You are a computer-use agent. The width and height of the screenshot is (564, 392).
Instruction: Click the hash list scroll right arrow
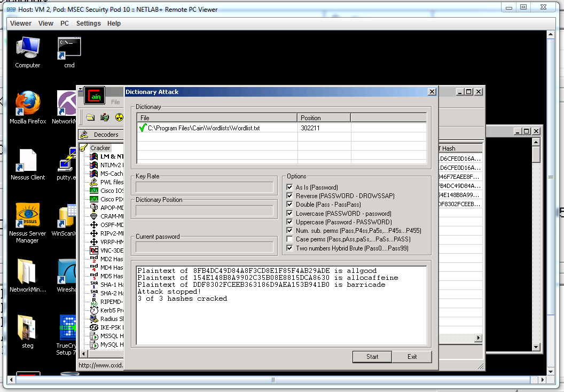(478, 338)
